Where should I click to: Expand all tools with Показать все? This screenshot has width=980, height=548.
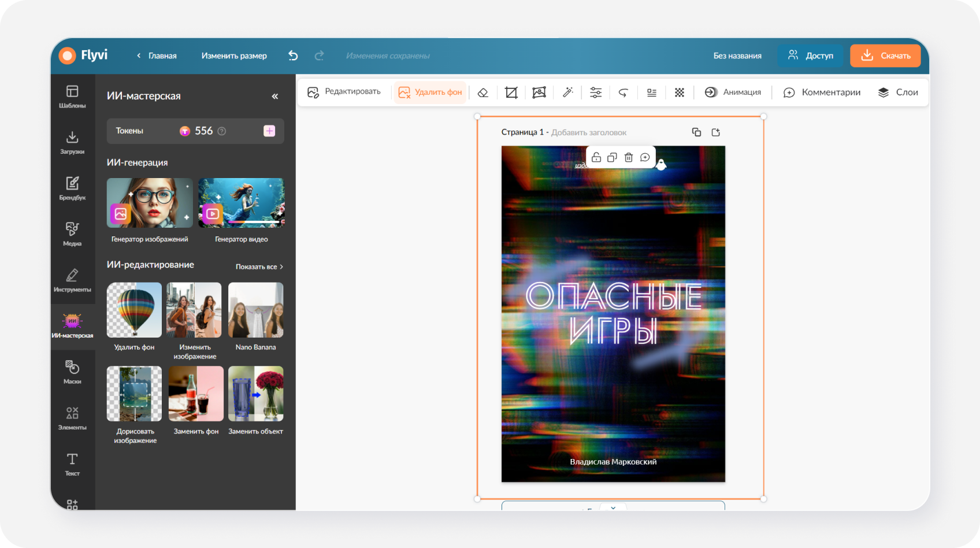(x=259, y=266)
